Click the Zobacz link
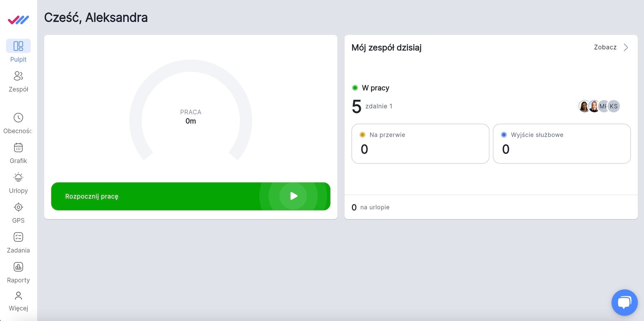 [x=605, y=47]
